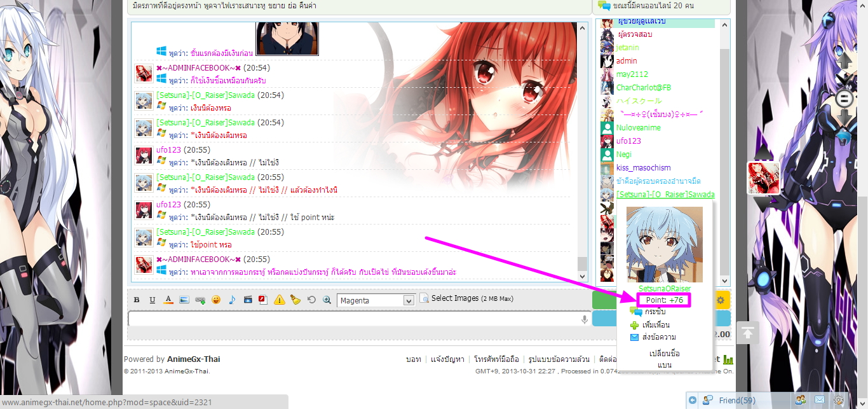Screen dimensions: 868x409
Task: Click admin in online user list
Action: click(x=627, y=61)
